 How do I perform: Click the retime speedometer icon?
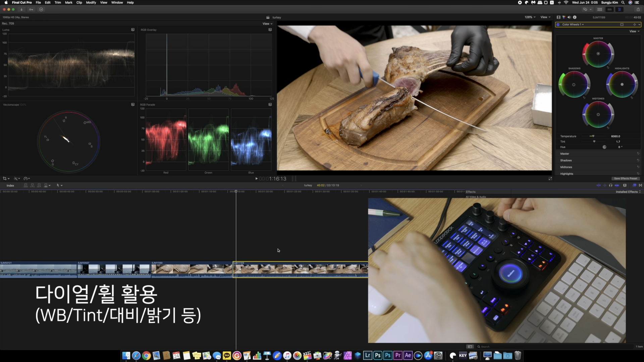click(25, 179)
